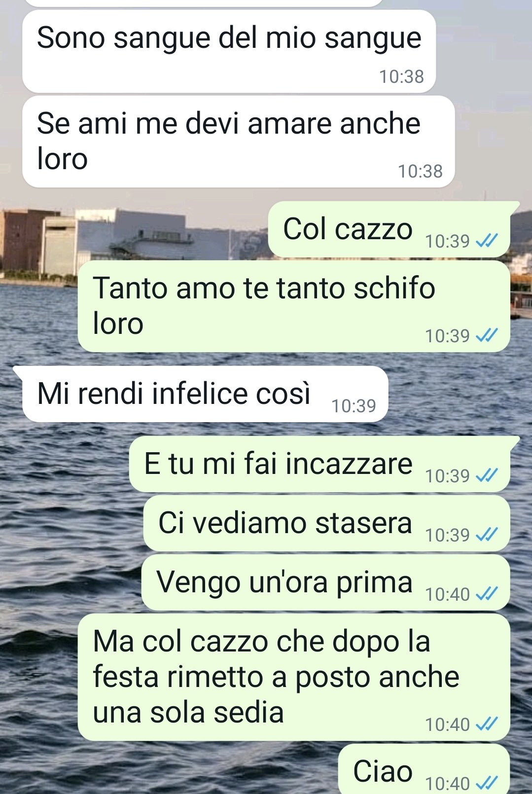Click the 10:38 timestamp under 'Sono sangue del mio sangue'
The image size is (532, 794).
coord(401,77)
